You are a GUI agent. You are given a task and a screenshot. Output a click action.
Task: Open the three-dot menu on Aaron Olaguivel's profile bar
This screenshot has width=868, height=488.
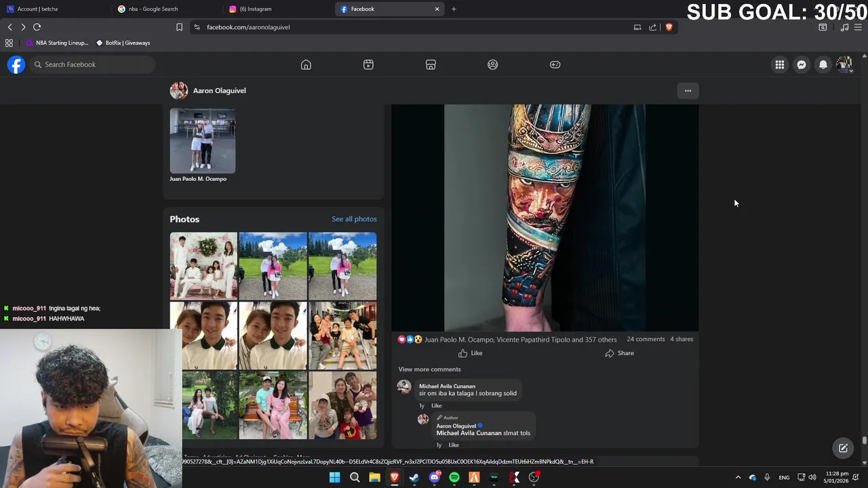tap(688, 90)
